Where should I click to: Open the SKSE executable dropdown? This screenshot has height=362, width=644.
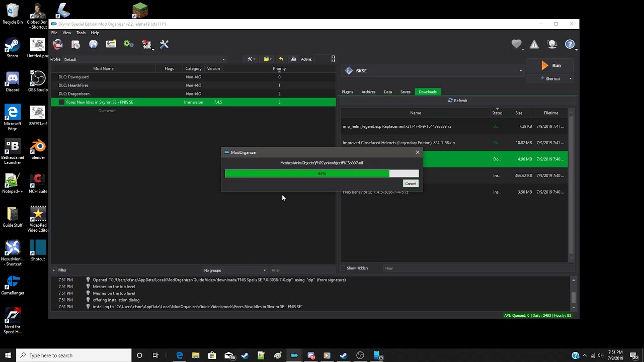click(433, 71)
